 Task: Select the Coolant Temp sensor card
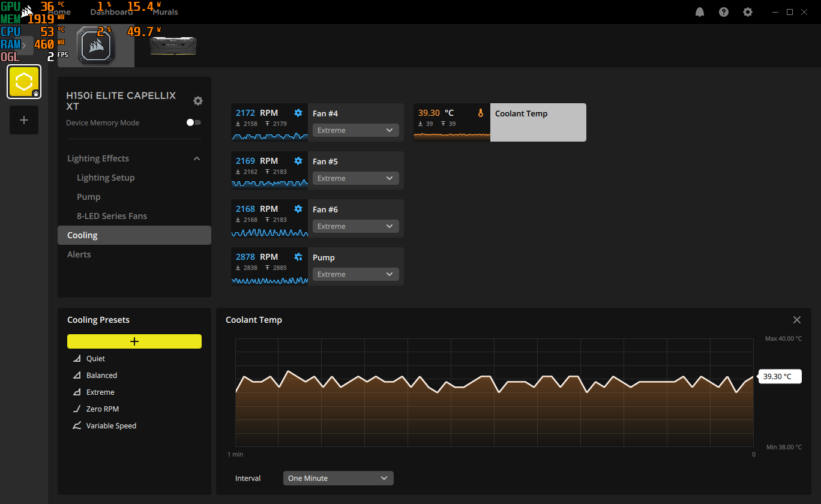pyautogui.click(x=500, y=122)
